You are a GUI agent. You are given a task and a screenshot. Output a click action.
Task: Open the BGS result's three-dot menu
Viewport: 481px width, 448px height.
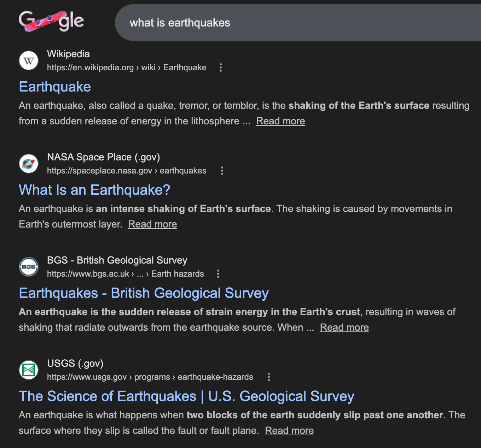[x=218, y=274]
